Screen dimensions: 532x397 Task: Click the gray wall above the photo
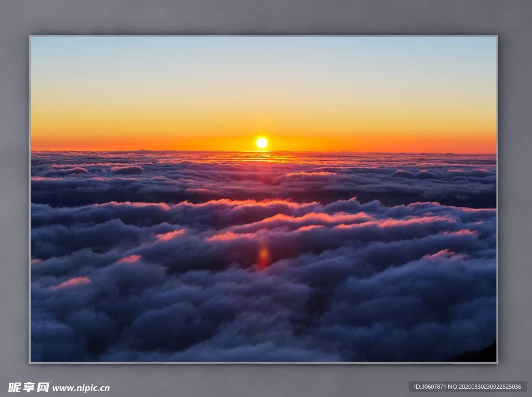pyautogui.click(x=263, y=17)
